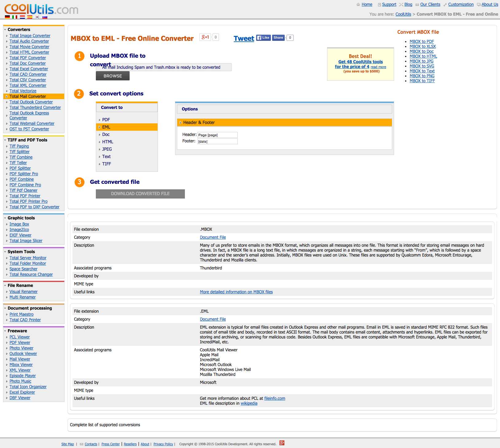Open the Privacy Policy footer link
This screenshot has width=500, height=448.
163,444
